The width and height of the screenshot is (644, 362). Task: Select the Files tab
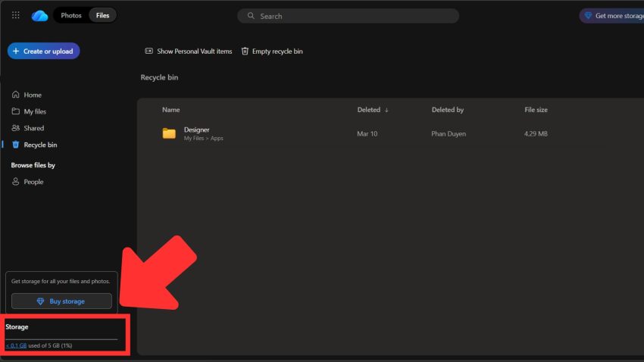point(103,16)
